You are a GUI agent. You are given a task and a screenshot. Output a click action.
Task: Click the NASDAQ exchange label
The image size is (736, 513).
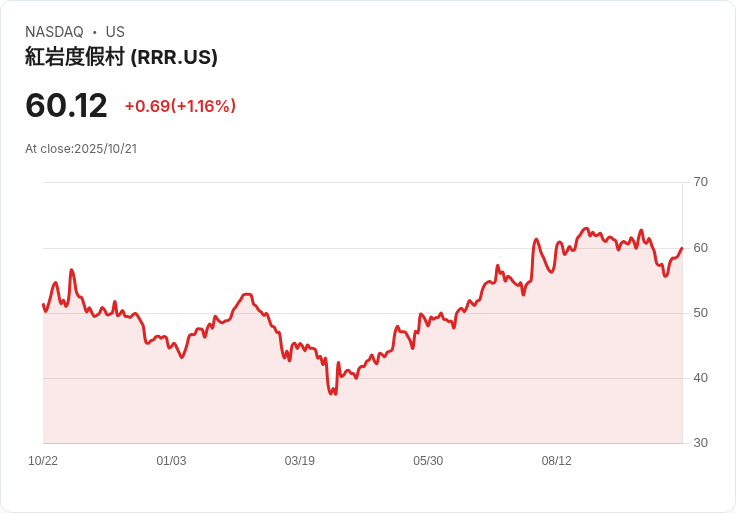[x=54, y=31]
